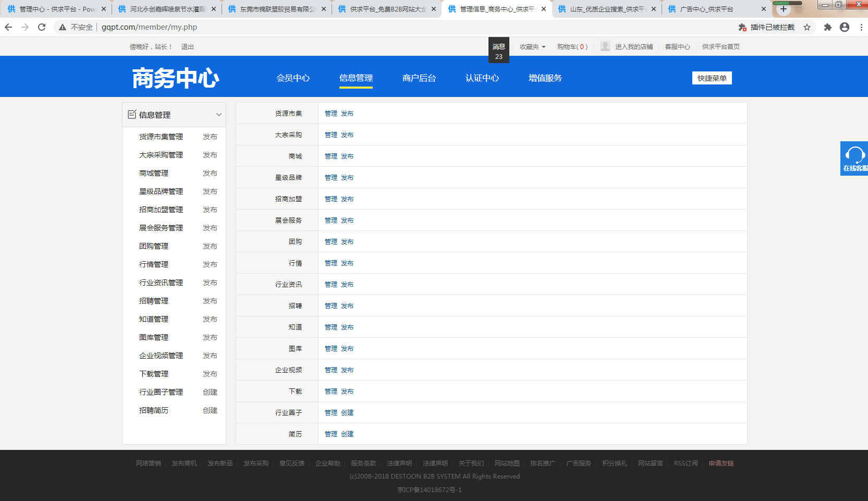Click the address bar URL field
868x501 pixels.
(365, 27)
